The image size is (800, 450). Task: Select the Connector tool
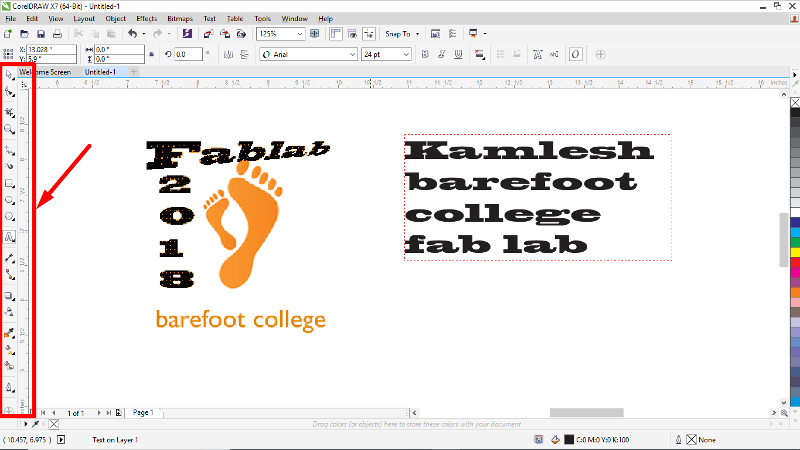[x=9, y=275]
